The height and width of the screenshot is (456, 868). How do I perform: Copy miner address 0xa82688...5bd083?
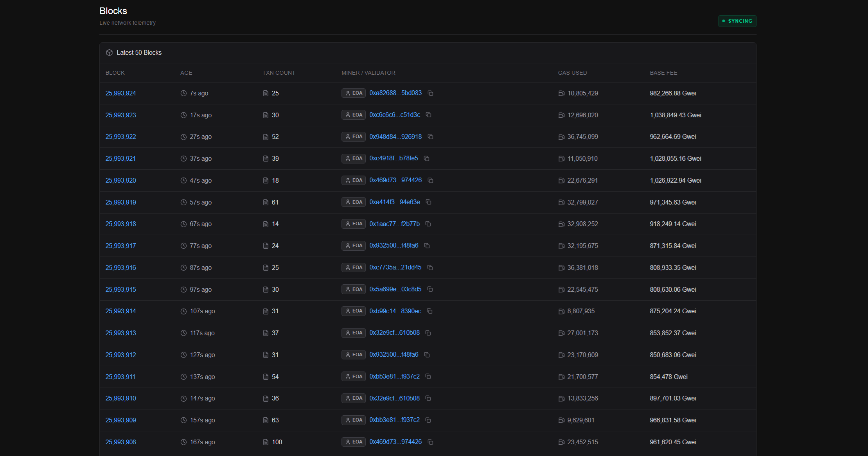430,93
